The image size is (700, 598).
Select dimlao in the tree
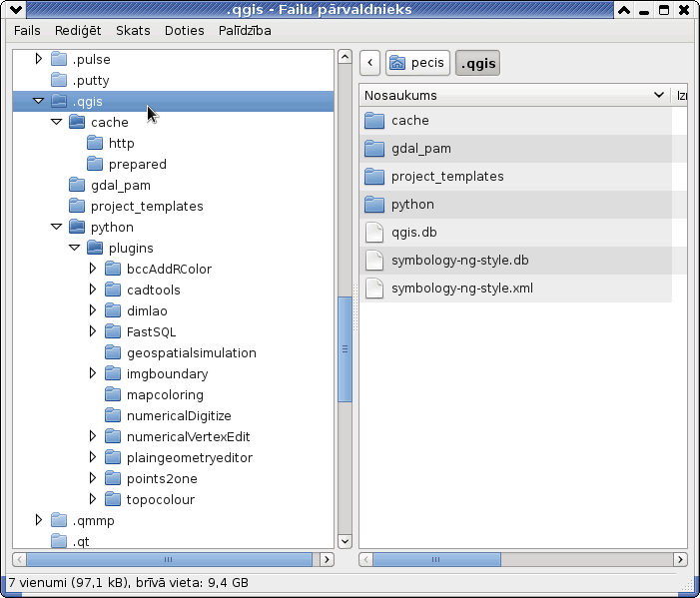point(147,311)
